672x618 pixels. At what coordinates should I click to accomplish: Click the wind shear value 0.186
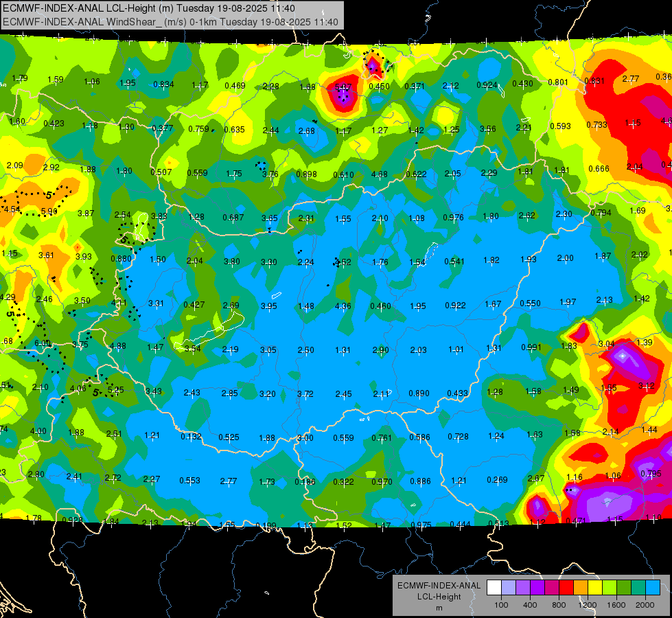point(305,481)
